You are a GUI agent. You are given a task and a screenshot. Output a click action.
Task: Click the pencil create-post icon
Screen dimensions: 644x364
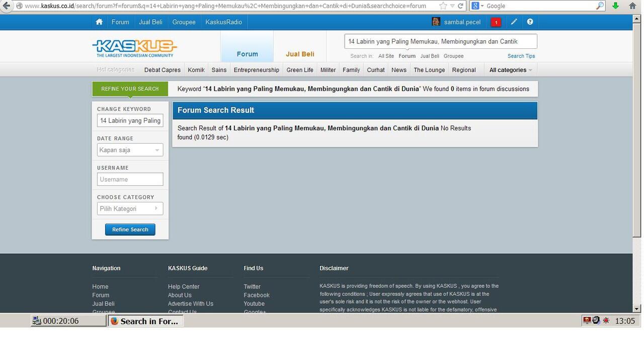[x=514, y=22]
